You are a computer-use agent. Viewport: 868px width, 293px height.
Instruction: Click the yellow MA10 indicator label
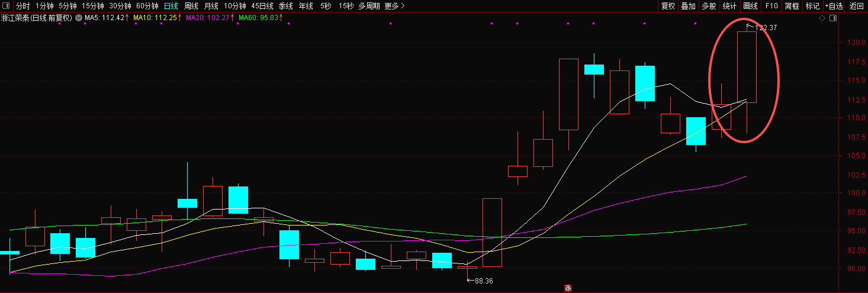pos(156,18)
